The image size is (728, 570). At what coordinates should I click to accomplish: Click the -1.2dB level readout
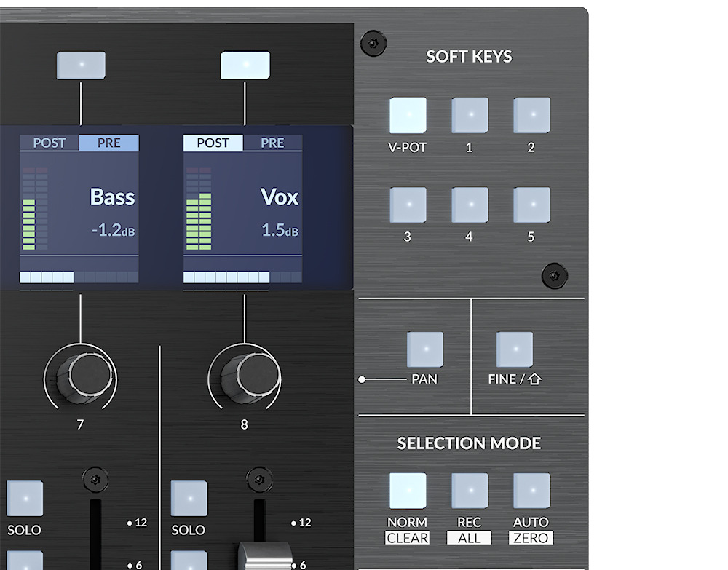click(114, 230)
